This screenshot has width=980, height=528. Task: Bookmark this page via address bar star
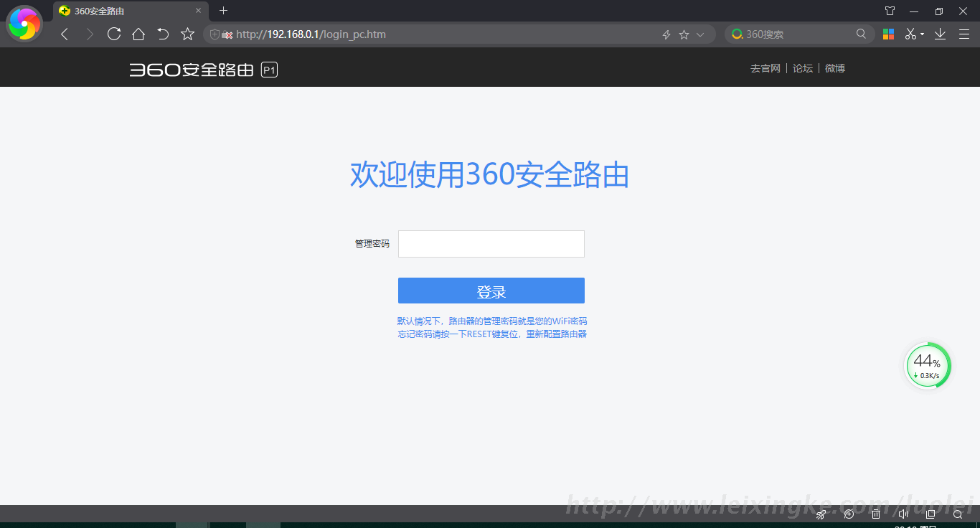click(684, 34)
